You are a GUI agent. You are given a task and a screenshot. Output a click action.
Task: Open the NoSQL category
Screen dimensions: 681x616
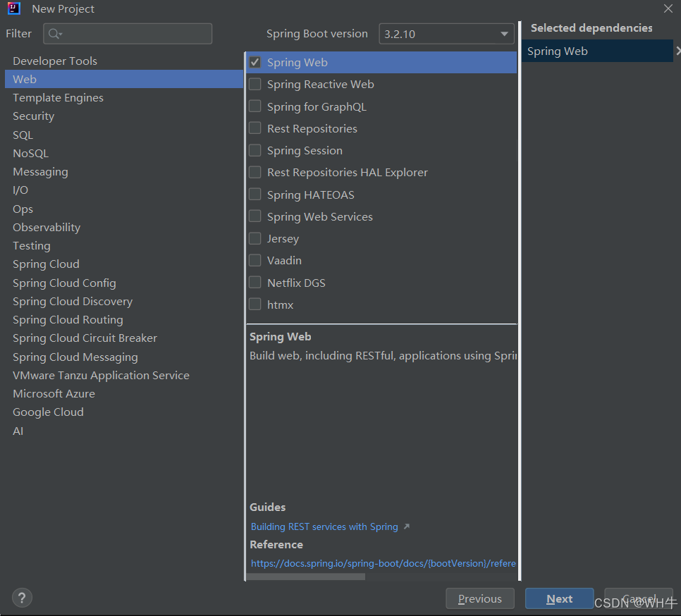point(124,153)
